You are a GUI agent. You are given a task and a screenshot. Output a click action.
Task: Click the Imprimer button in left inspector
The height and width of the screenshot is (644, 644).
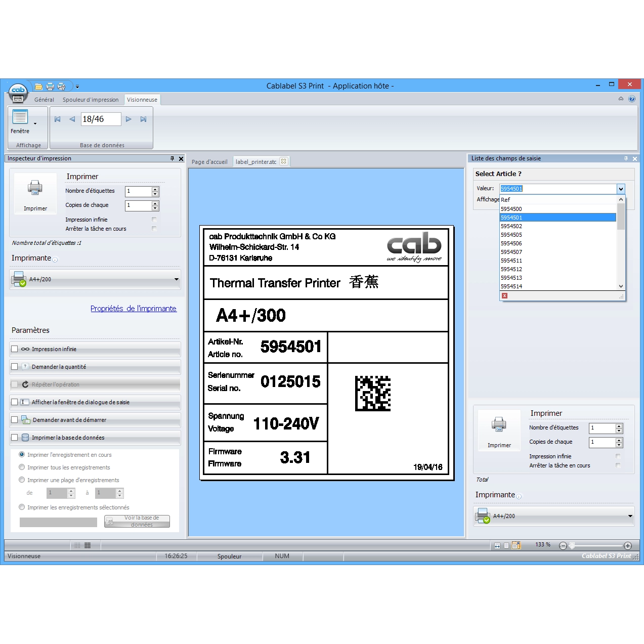click(x=35, y=194)
